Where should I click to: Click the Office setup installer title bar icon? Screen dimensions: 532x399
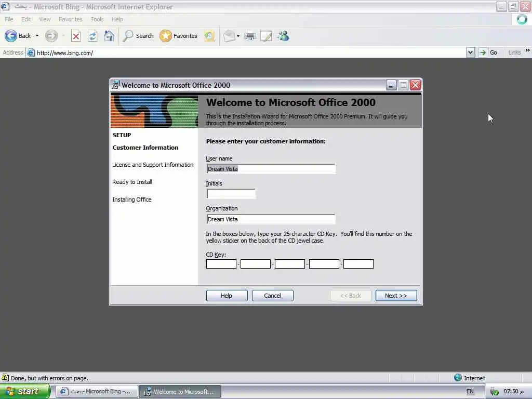click(116, 85)
